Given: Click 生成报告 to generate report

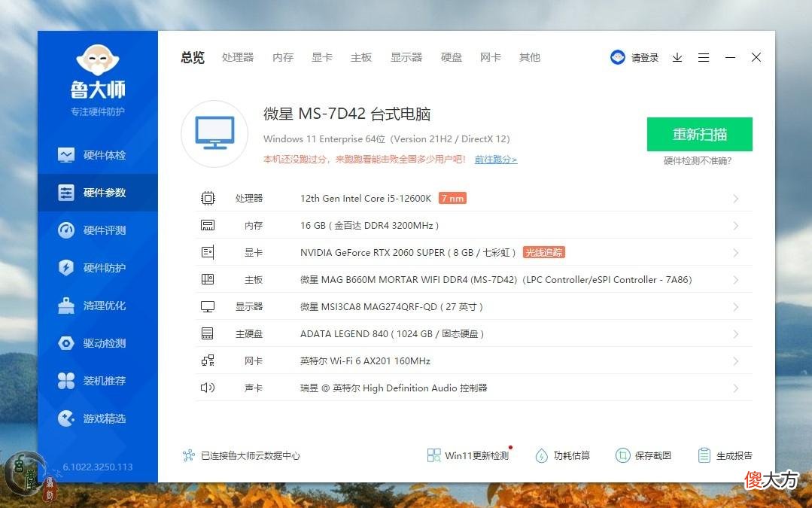Looking at the screenshot, I should coord(725,456).
